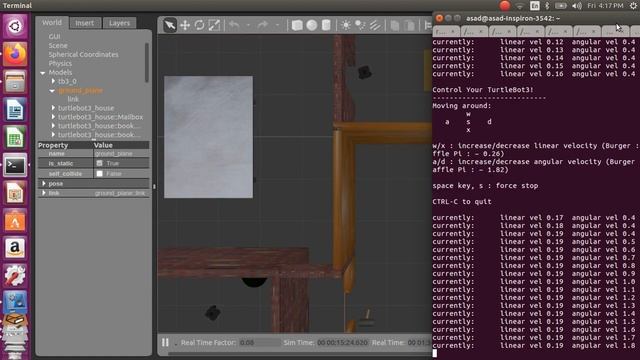640x360 pixels.
Task: Select GUI in the world tree
Action: [54, 36]
